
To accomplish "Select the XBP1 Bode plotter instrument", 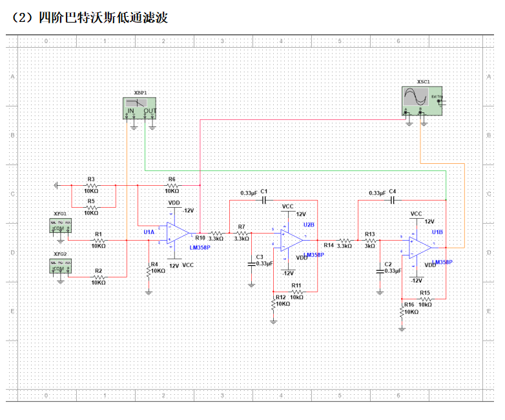I will click(x=139, y=108).
